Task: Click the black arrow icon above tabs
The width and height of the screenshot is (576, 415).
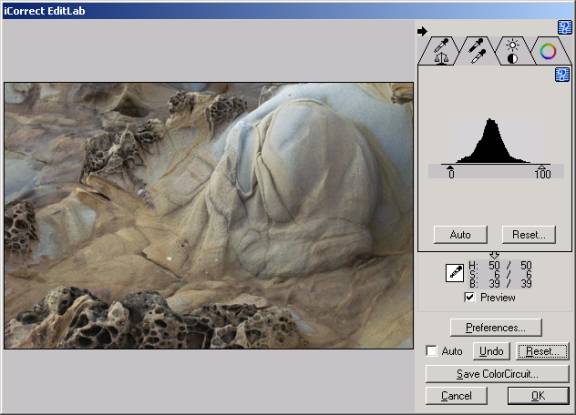Action: [x=422, y=31]
